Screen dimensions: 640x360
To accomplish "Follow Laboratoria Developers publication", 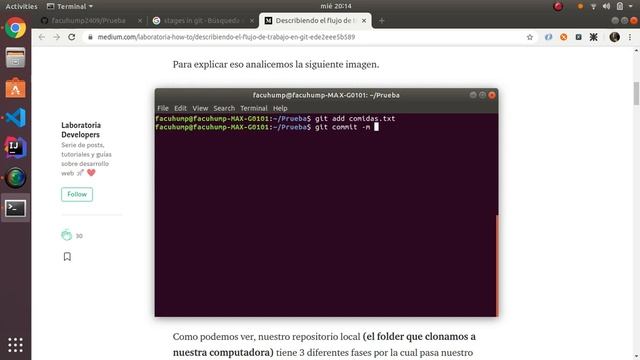I will (77, 194).
